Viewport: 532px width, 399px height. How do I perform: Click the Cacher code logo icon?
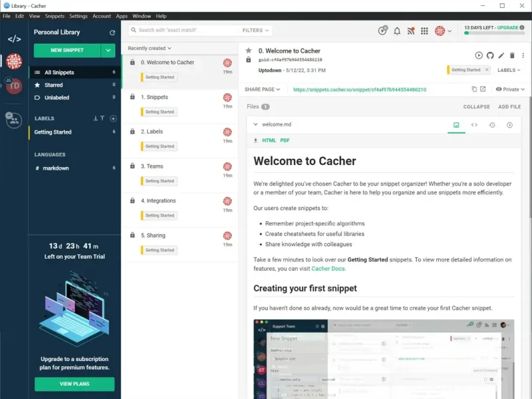14,39
